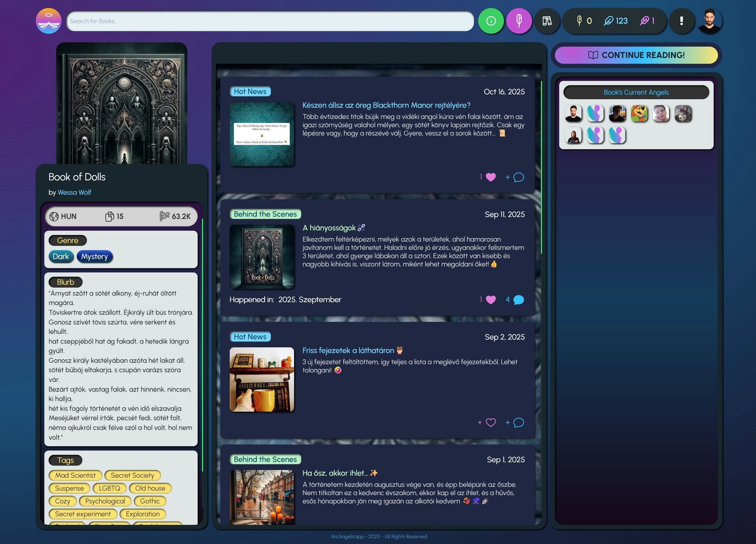Click the exclamation mark notification icon

tap(681, 21)
